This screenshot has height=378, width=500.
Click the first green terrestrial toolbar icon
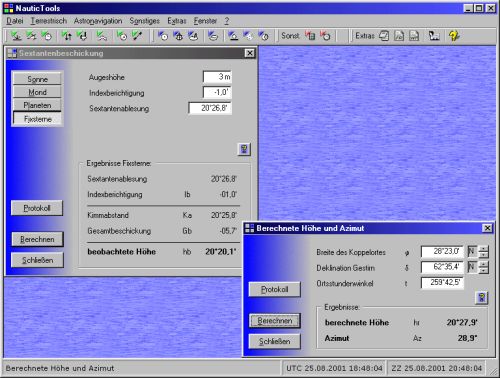[16, 36]
